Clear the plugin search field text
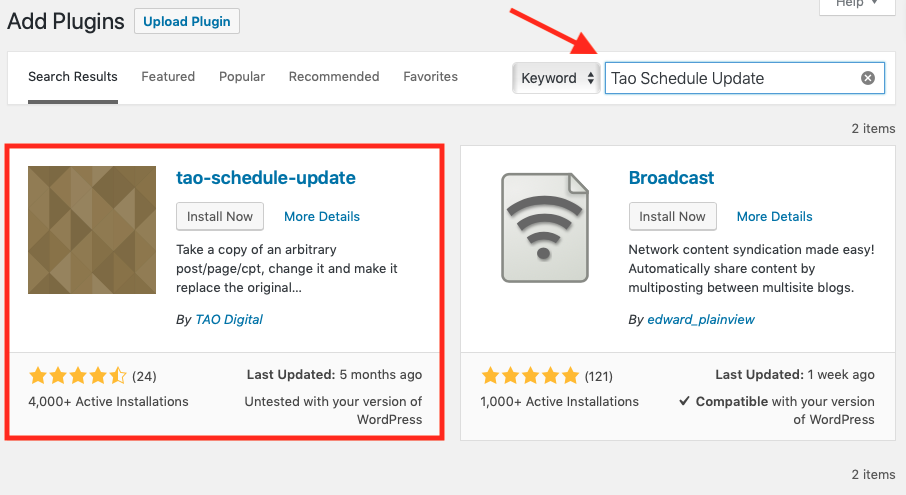906x495 pixels. pyautogui.click(x=868, y=78)
